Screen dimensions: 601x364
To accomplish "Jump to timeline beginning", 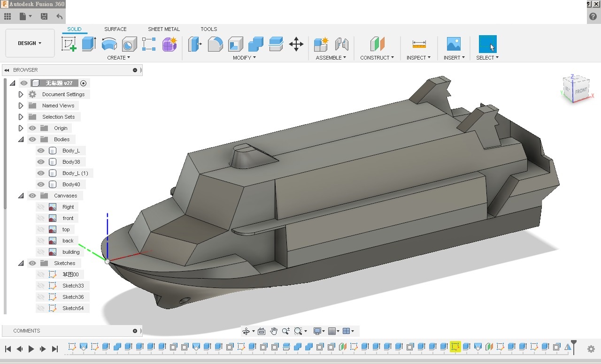I will tap(8, 349).
